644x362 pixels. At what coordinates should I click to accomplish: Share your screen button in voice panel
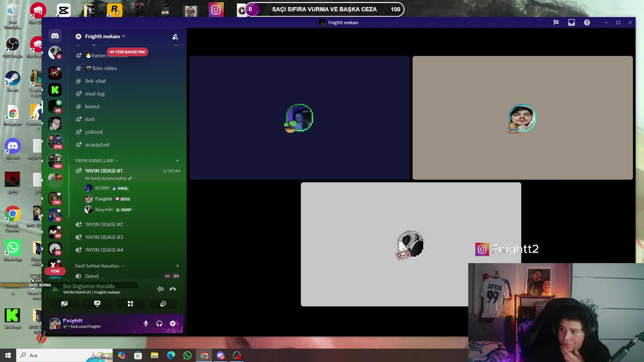click(97, 304)
